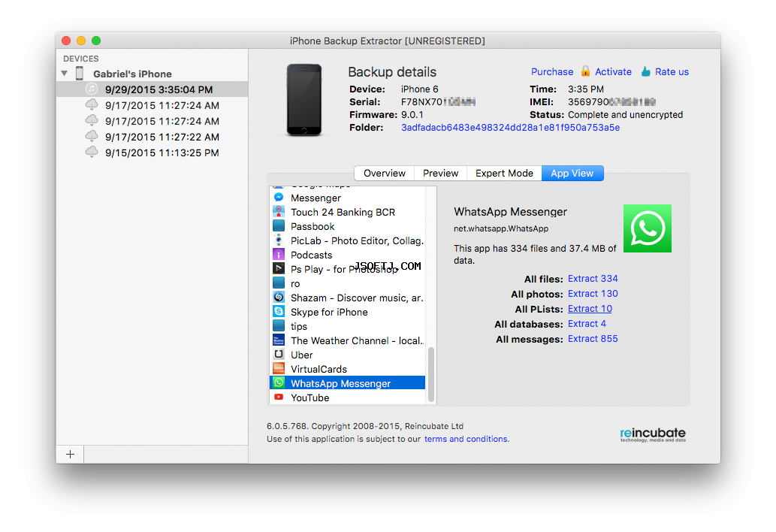Viewport: 776px width, 532px height.
Task: Select WhatsApp Messenger in the app list
Action: tap(347, 383)
